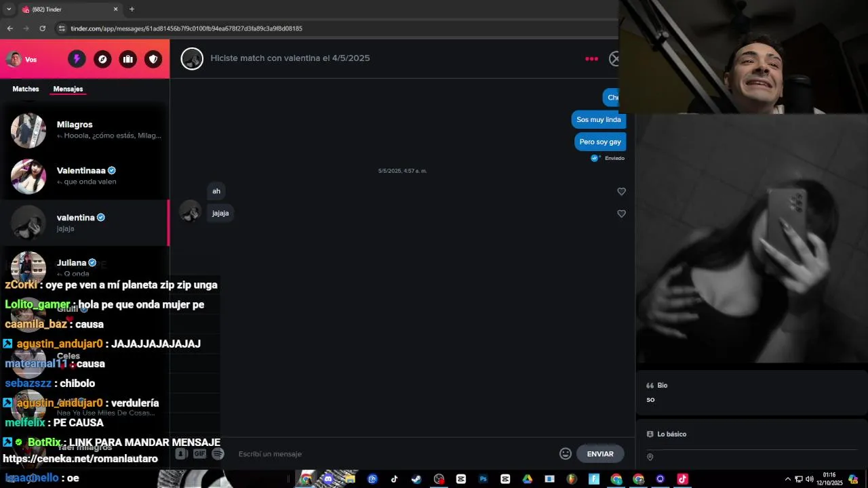Open the Spotify song share icon
The image size is (868, 488).
[218, 454]
